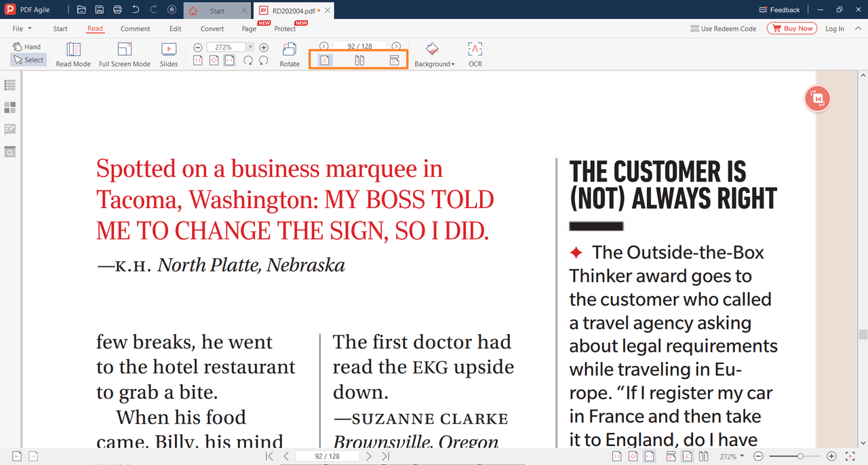Run OCR on the document
The image size is (868, 465).
click(475, 53)
